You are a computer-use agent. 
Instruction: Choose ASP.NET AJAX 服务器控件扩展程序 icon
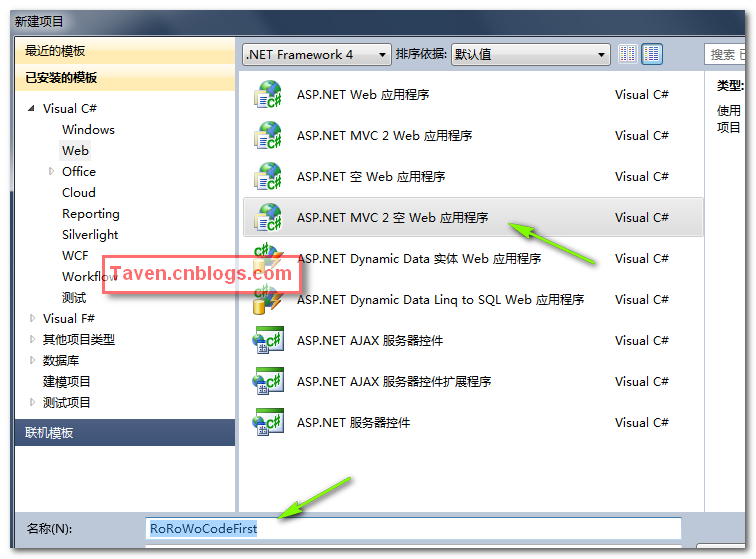[x=268, y=382]
